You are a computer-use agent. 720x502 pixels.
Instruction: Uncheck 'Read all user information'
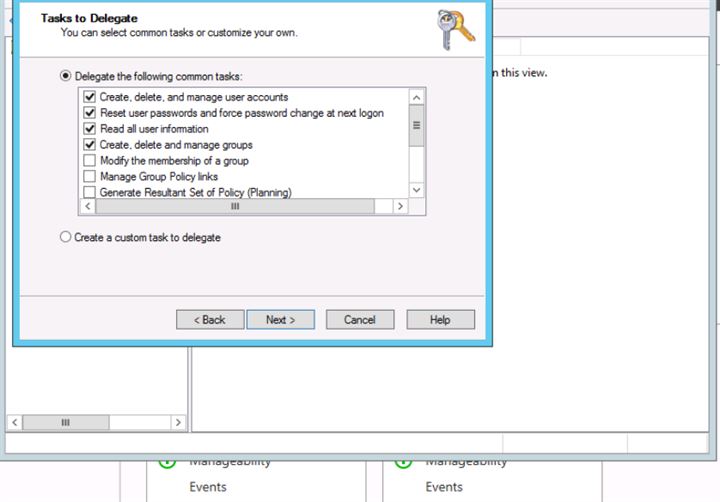click(90, 129)
